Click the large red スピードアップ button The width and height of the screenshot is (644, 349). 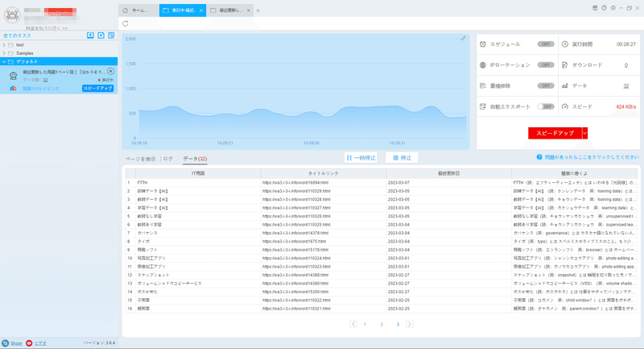pyautogui.click(x=555, y=133)
